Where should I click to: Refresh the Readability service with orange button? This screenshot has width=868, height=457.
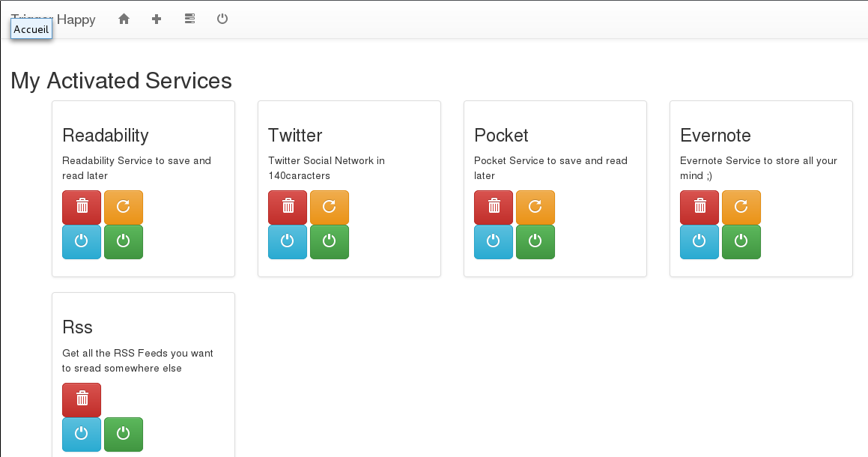(124, 208)
